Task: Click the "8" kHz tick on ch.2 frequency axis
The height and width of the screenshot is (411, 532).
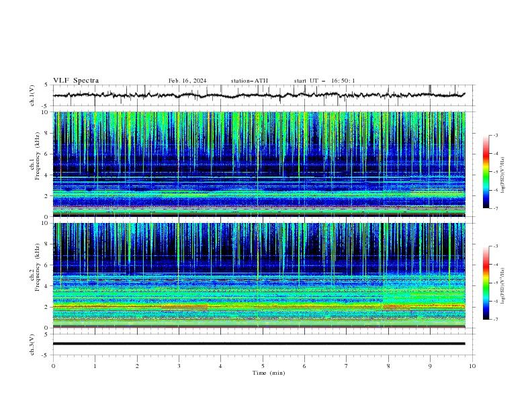Action: click(x=47, y=244)
